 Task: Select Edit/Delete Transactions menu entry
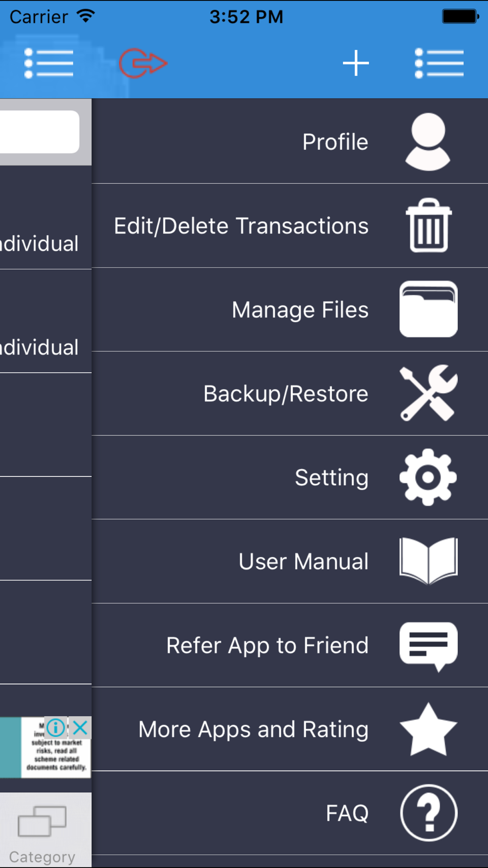point(290,226)
